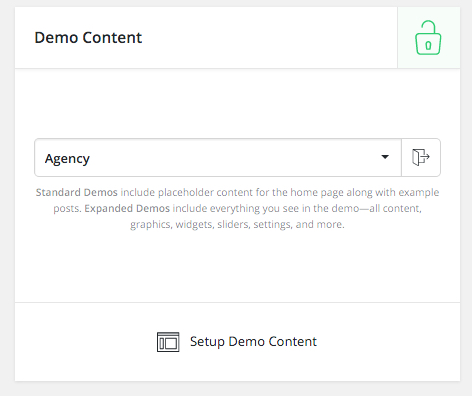Expand the Agency demo dropdown arrow
472x396 pixels.
pyautogui.click(x=385, y=157)
